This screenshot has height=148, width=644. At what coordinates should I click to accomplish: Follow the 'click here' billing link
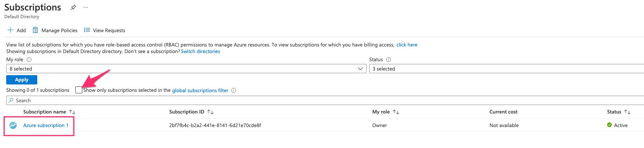407,45
